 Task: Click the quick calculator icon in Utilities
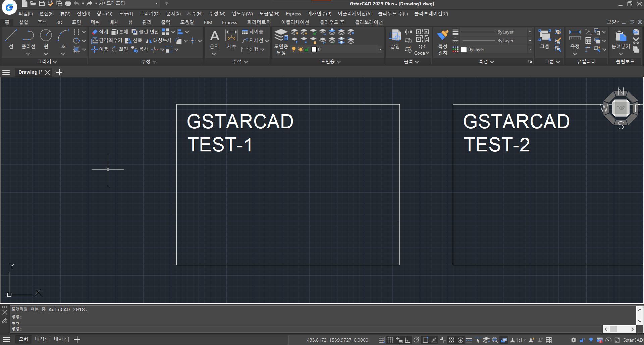coord(588,41)
